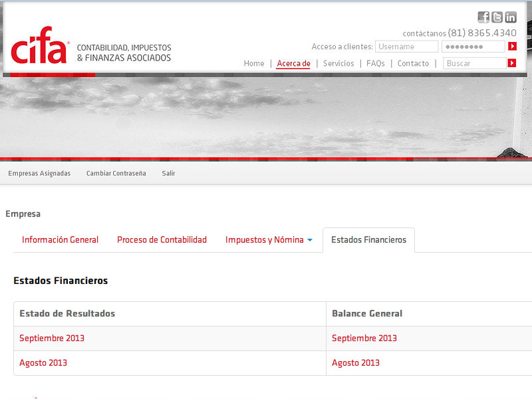This screenshot has width=532, height=399.
Task: Switch to the Información General tab
Action: click(60, 240)
